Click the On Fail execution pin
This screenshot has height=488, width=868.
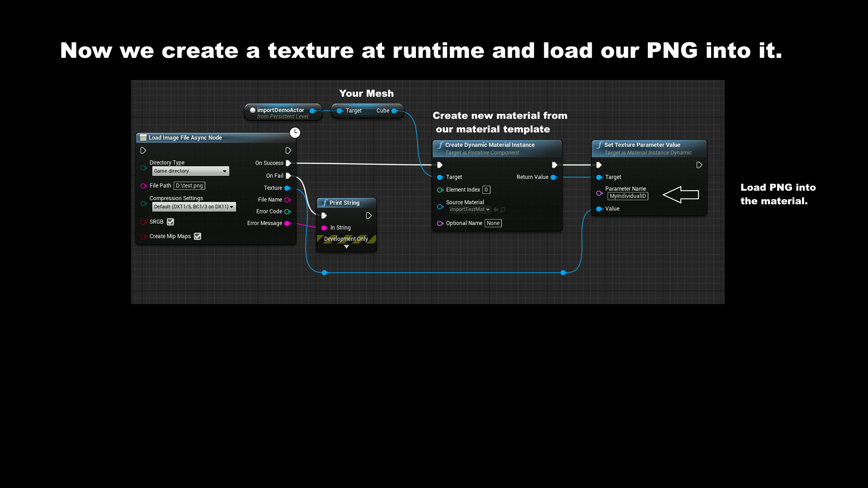[288, 176]
